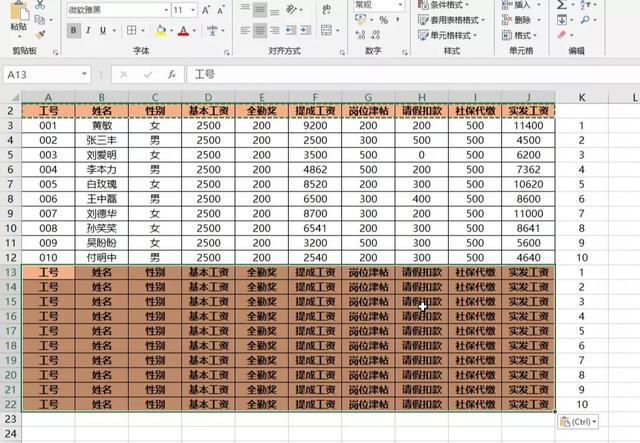
Task: Expand the Name Box dropdown arrow
Action: (x=94, y=74)
